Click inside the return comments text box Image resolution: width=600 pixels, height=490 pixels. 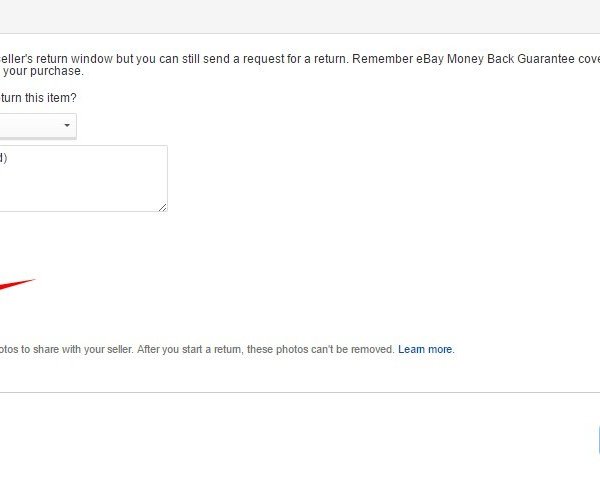pos(83,178)
